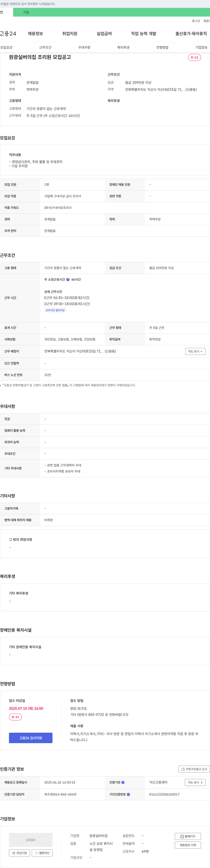Viewport: 210px width, 868px height.
Task: Click the 직종 키워드 value (회사)구내식당조리사
Action: [x=58, y=208]
